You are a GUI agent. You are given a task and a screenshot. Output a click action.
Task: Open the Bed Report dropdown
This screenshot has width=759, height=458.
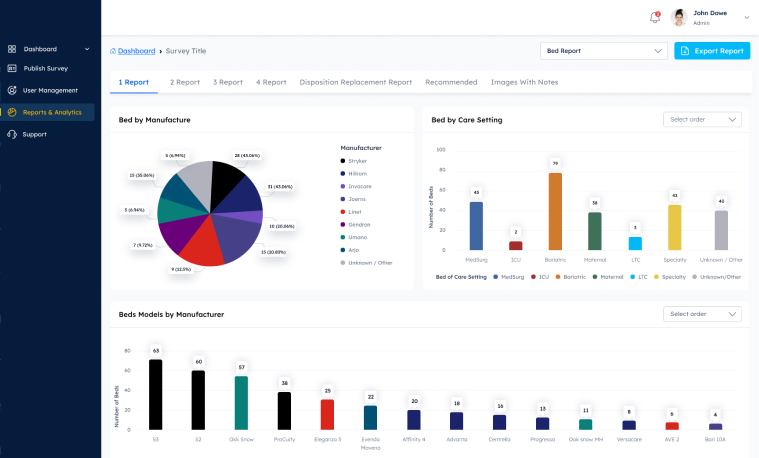coord(603,51)
